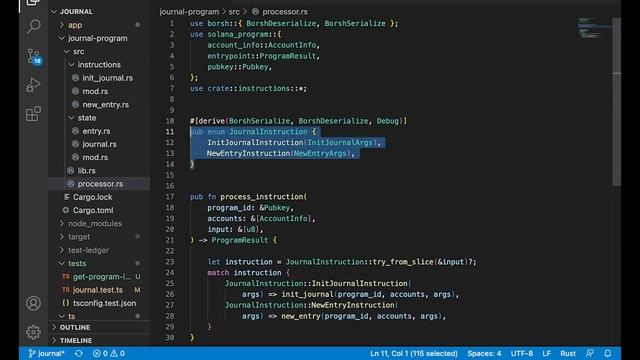Screen dimensions: 640x360
Task: Click src in the breadcrumb
Action: [x=234, y=12]
